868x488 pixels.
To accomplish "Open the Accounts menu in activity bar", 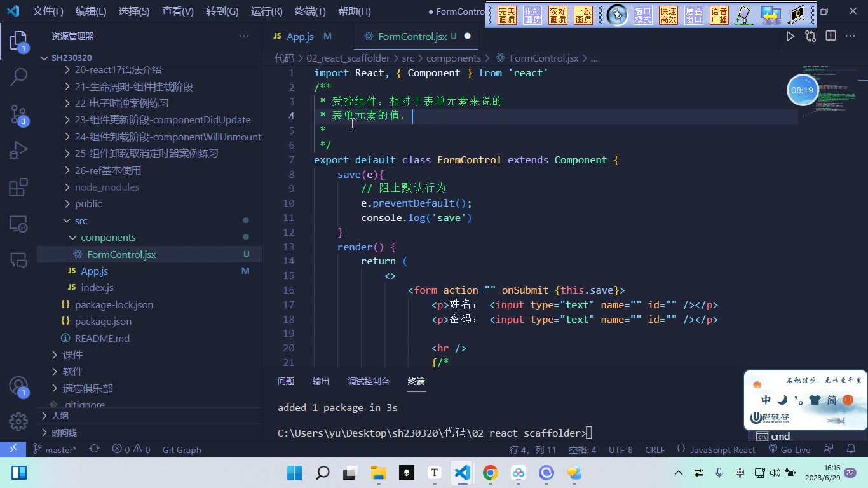I will (18, 386).
